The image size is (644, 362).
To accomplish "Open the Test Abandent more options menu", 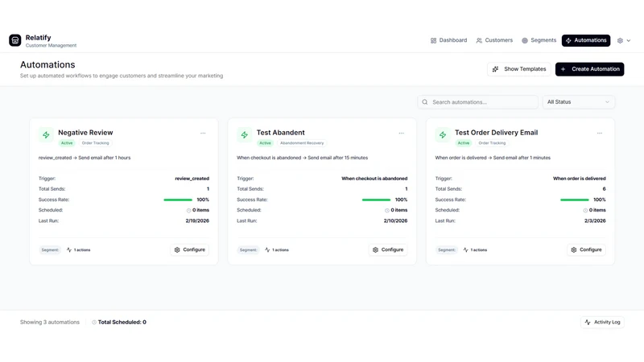I will pyautogui.click(x=401, y=133).
